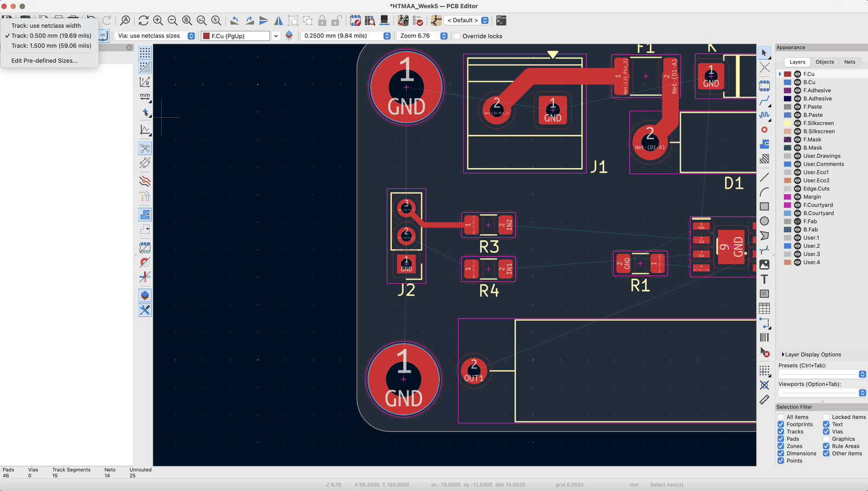Open the Viewports dropdown
The width and height of the screenshot is (868, 491).
click(x=822, y=393)
